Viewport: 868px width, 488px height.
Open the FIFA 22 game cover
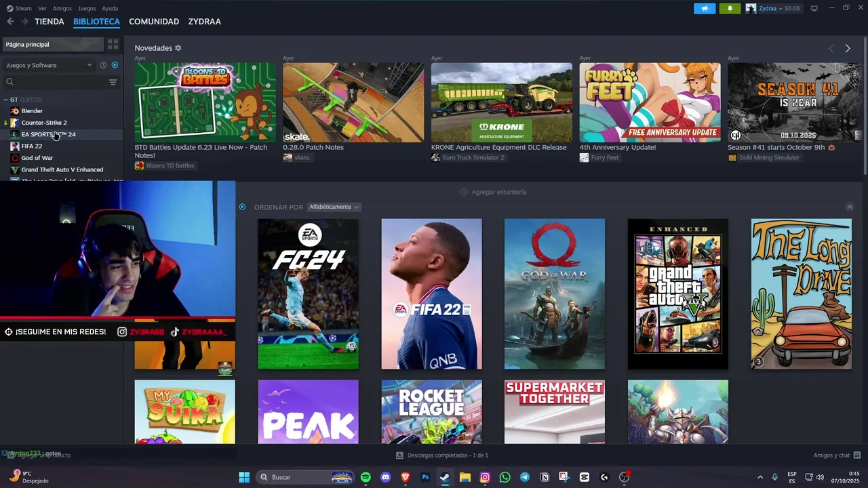431,293
